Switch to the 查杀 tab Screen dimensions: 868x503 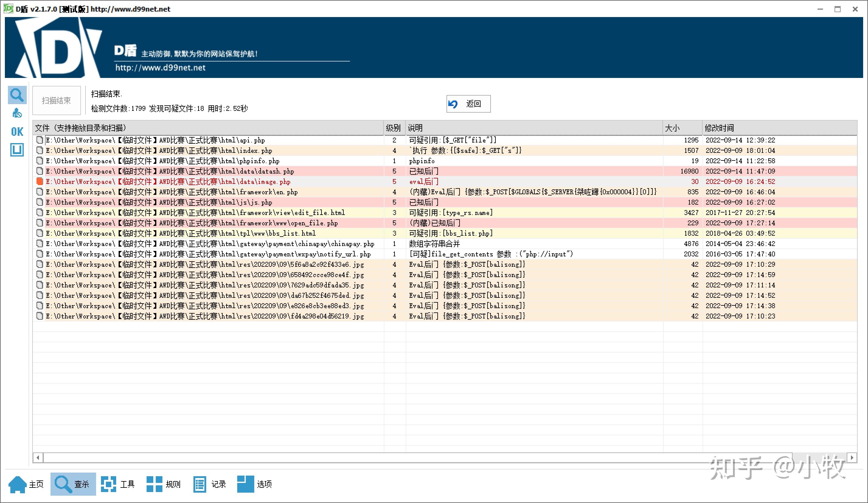tap(73, 484)
